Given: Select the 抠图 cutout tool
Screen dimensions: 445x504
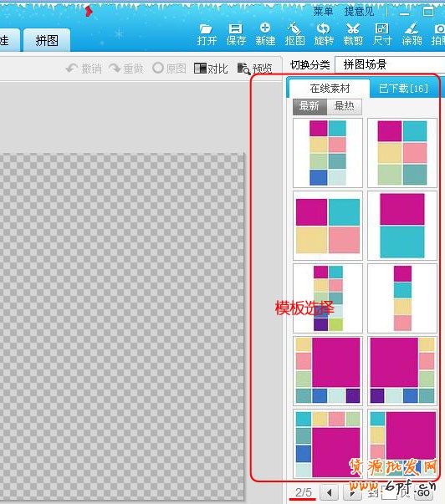Looking at the screenshot, I should pos(294,34).
